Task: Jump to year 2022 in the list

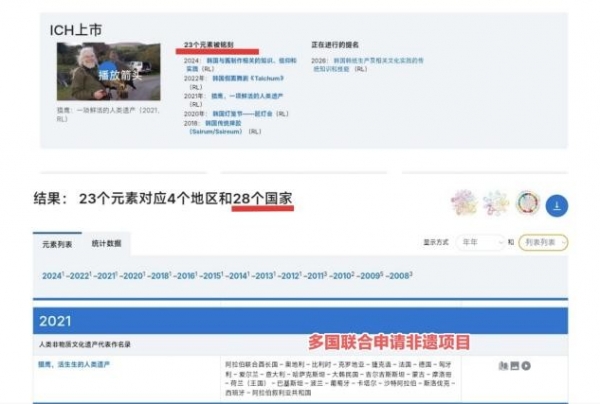Action: pos(80,276)
